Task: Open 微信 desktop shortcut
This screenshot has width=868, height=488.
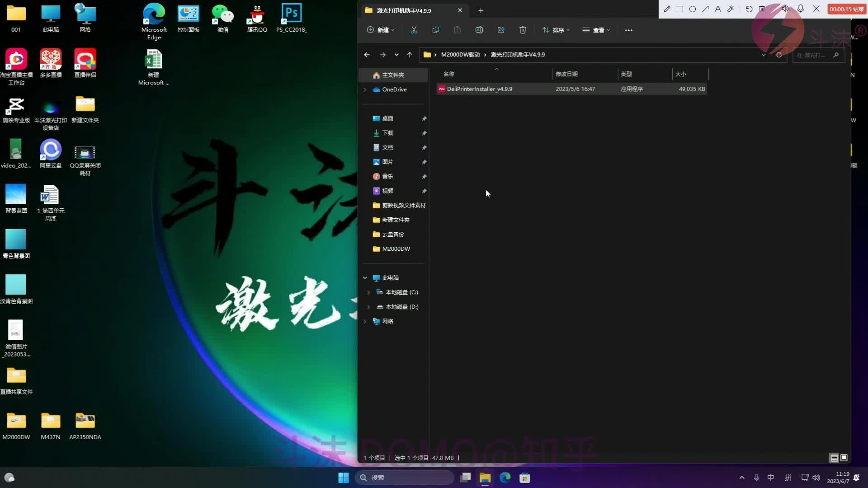Action: [222, 18]
